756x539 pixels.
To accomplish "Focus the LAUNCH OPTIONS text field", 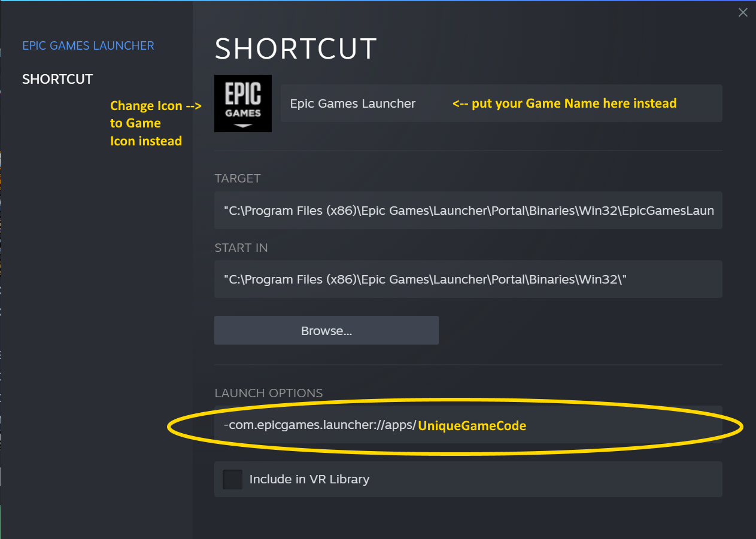I will click(468, 425).
